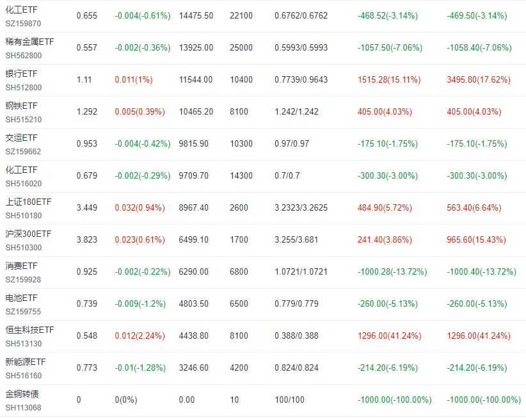
Task: Click the SH513130 stock code
Action: (24, 344)
